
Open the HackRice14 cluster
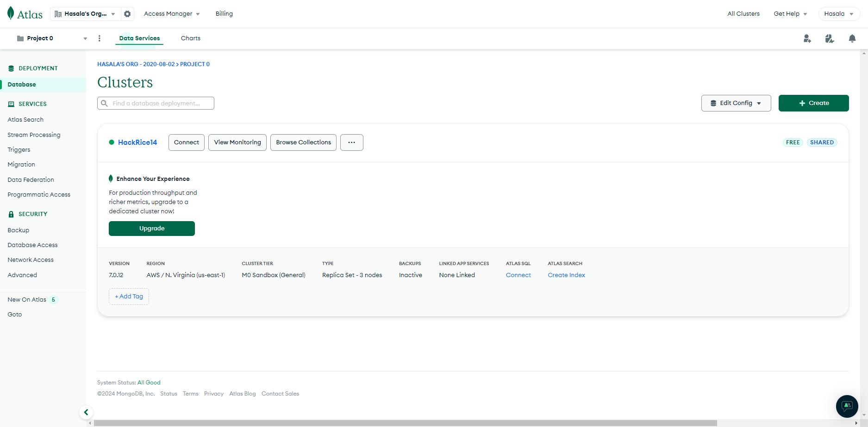[137, 142]
